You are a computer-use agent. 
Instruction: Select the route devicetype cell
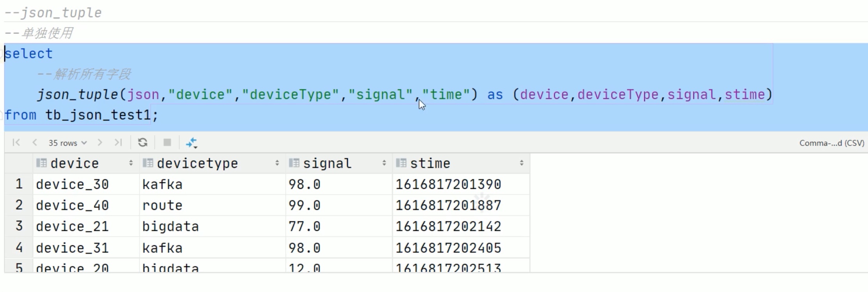[213, 205]
